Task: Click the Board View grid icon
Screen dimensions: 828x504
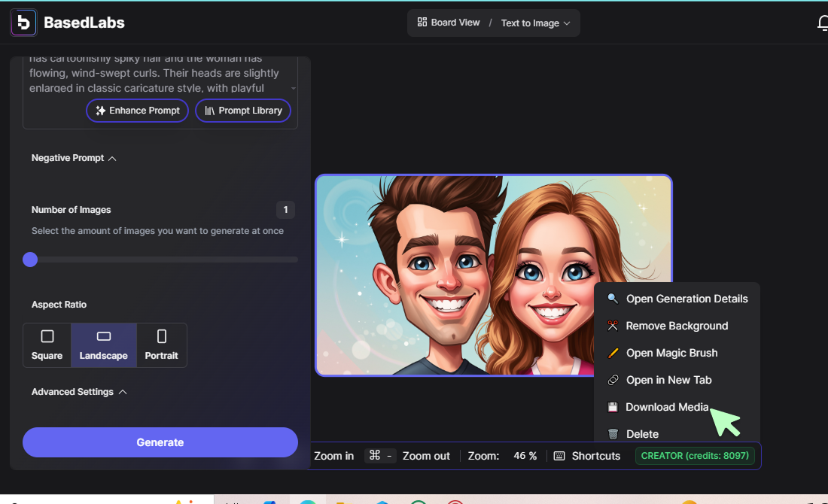Action: click(422, 23)
